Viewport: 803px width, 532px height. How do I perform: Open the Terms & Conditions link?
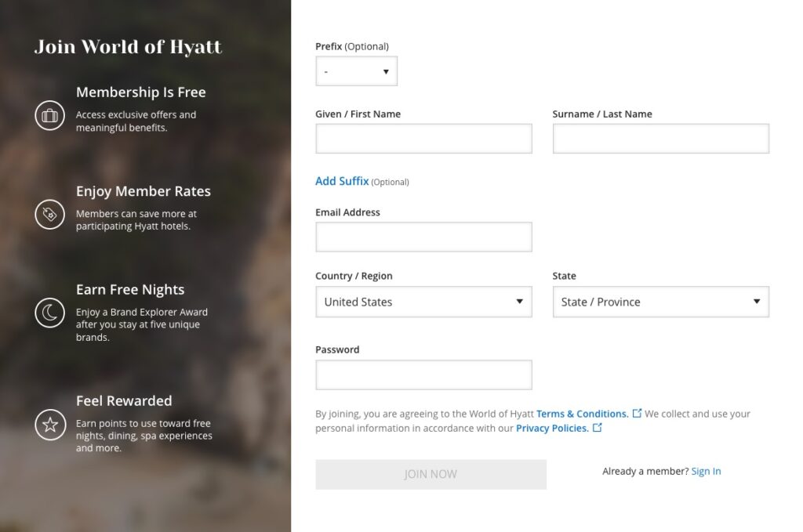(x=582, y=414)
